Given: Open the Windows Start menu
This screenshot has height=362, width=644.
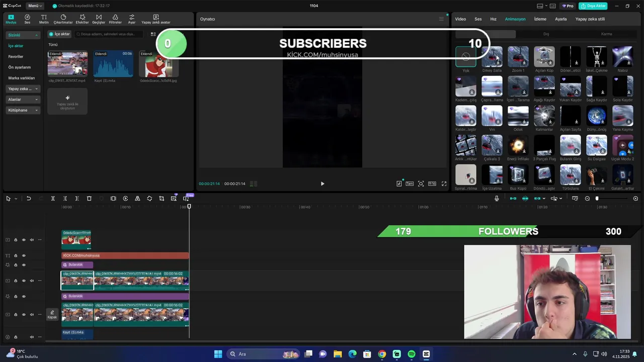Looking at the screenshot, I should [218, 354].
